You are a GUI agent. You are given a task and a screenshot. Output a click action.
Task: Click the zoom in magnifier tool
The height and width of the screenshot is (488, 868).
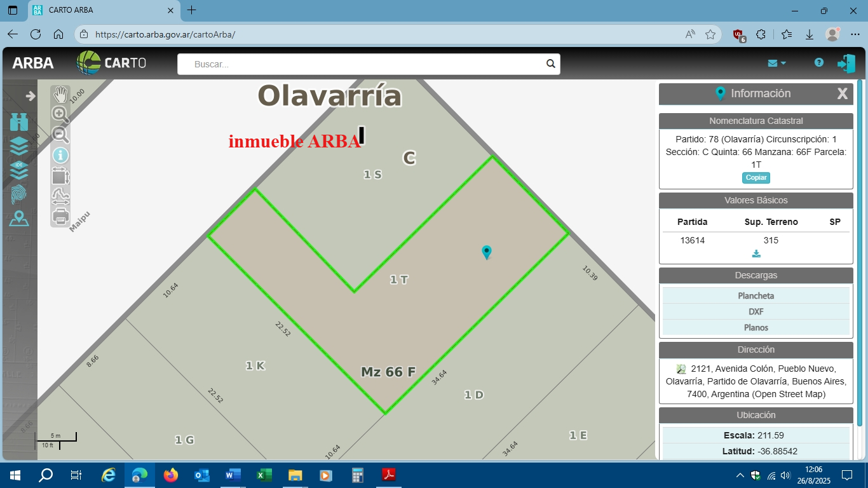click(60, 114)
